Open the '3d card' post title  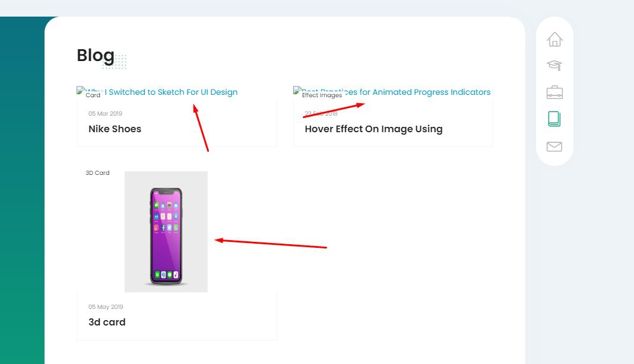(107, 322)
